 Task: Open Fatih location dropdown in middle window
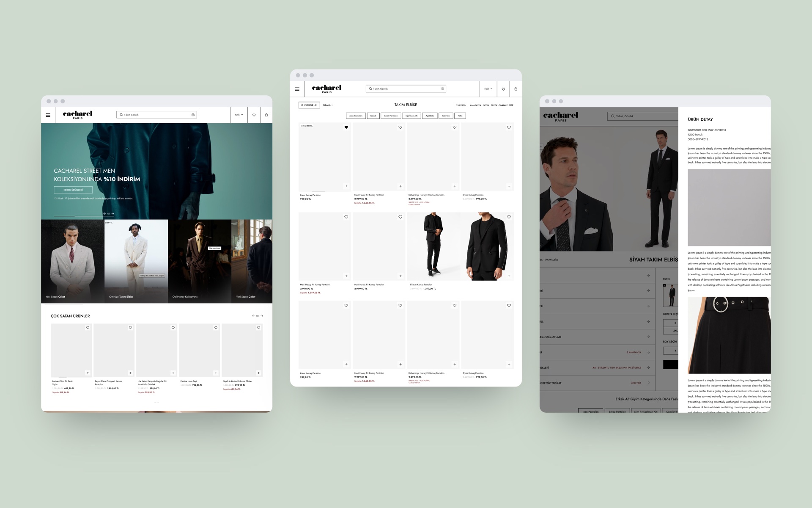488,89
